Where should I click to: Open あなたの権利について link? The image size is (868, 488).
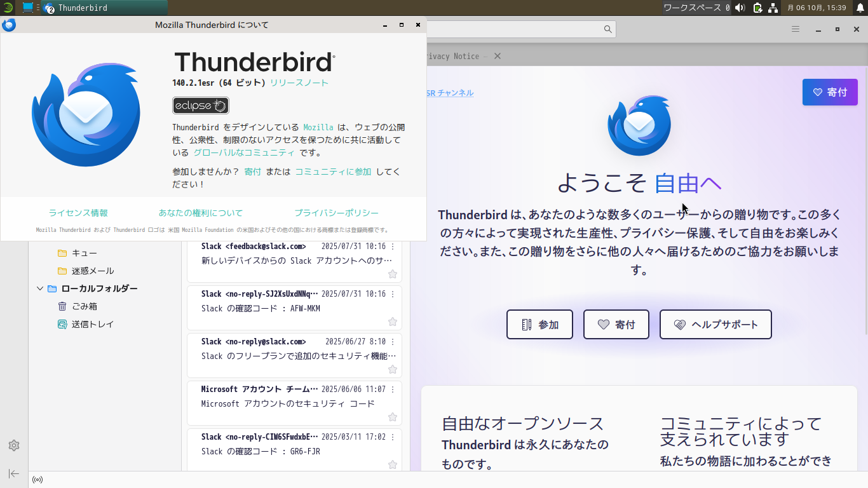tap(201, 213)
